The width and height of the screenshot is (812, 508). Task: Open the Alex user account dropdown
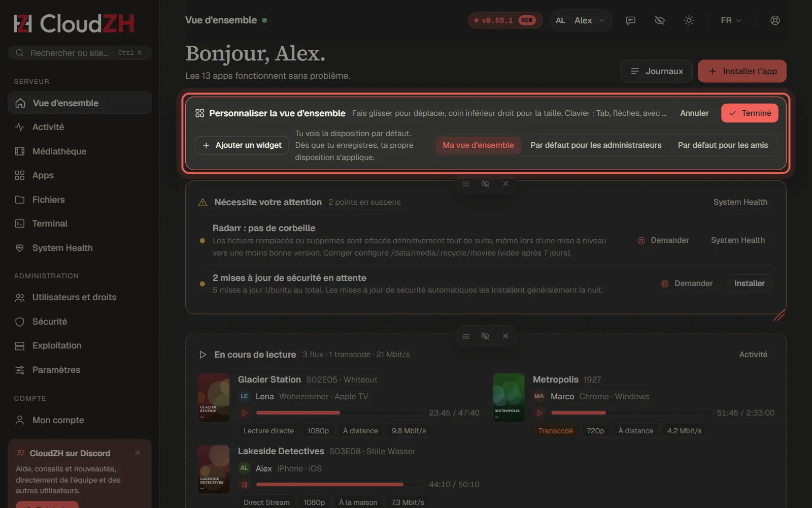coord(581,20)
